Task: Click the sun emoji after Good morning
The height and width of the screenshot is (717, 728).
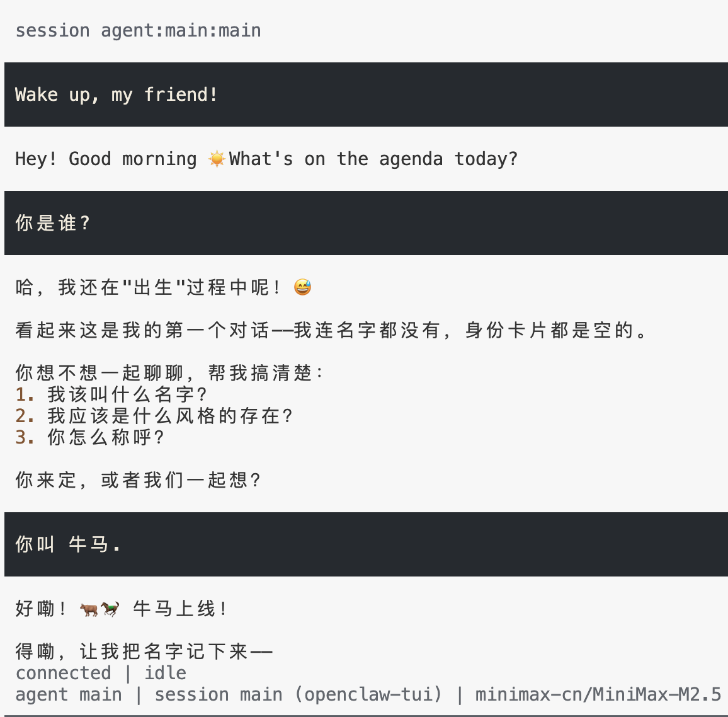Action: [217, 159]
